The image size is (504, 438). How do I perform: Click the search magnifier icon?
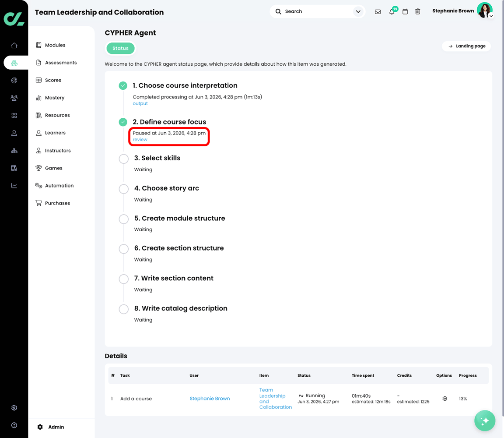tap(278, 11)
